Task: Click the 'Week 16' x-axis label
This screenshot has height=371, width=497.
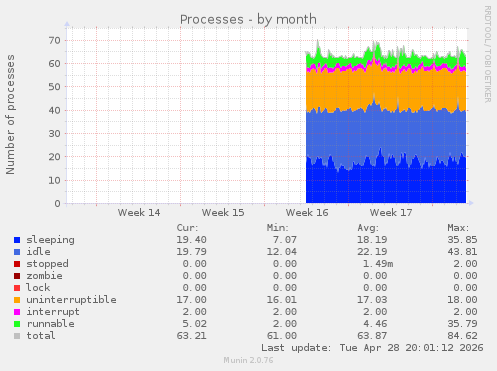Action: pos(307,213)
